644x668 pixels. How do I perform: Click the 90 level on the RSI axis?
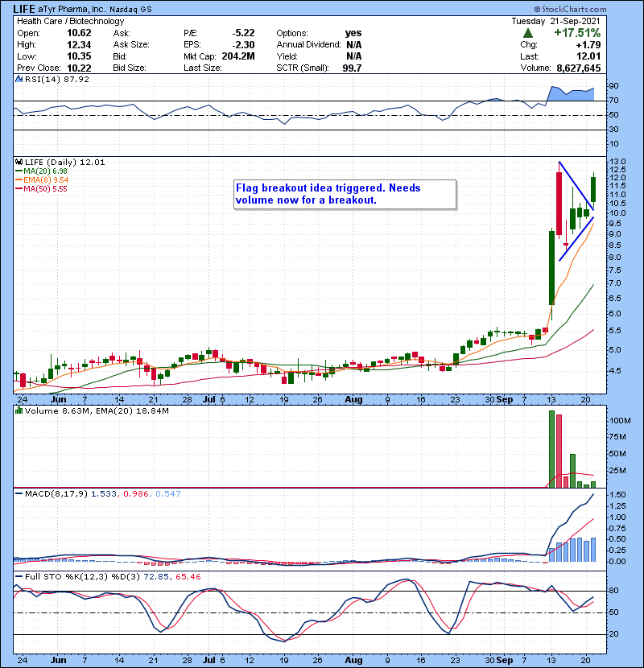click(x=614, y=86)
